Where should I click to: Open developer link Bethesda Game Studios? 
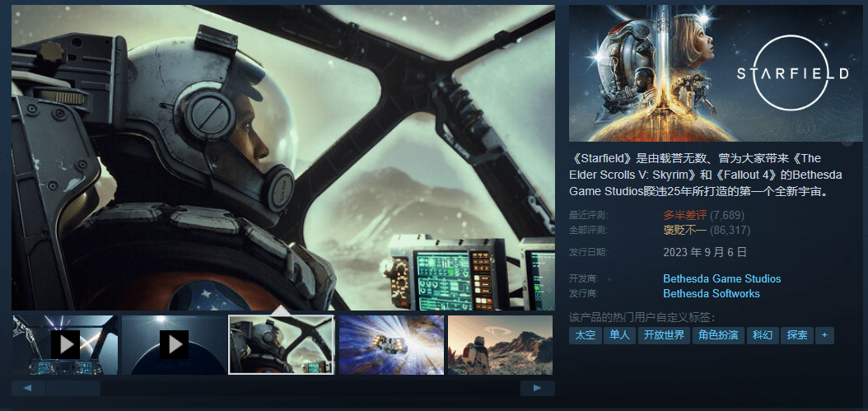[x=721, y=279]
